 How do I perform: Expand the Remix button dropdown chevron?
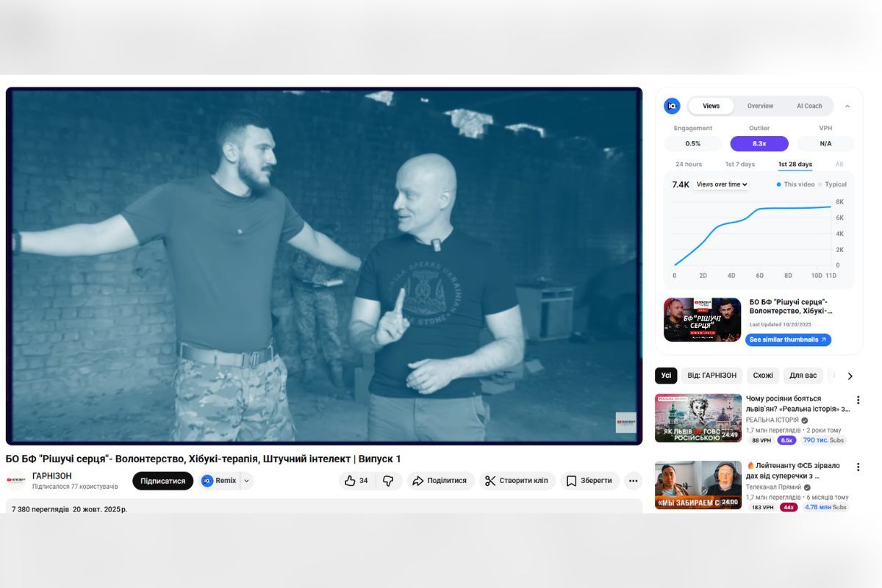point(245,480)
